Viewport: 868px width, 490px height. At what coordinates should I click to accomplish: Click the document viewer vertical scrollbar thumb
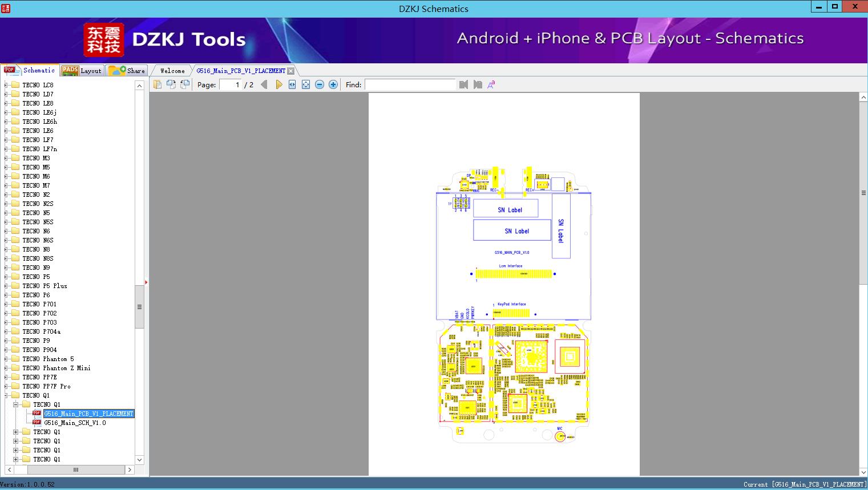click(863, 193)
